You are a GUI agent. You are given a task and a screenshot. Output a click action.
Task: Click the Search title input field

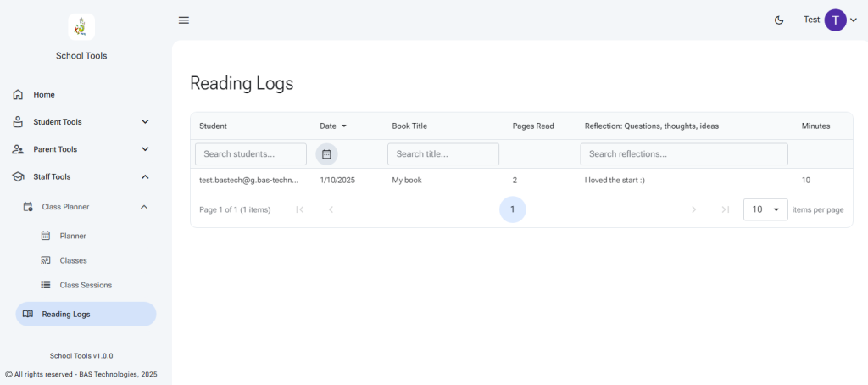(443, 154)
